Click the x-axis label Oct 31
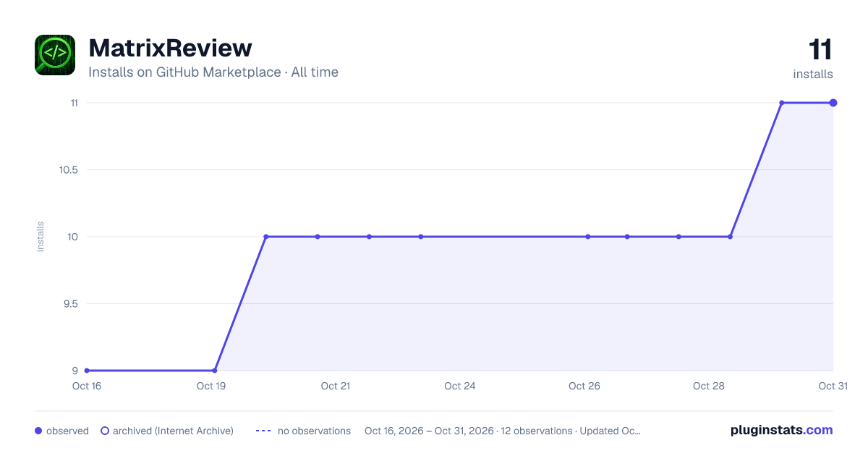 coord(833,386)
